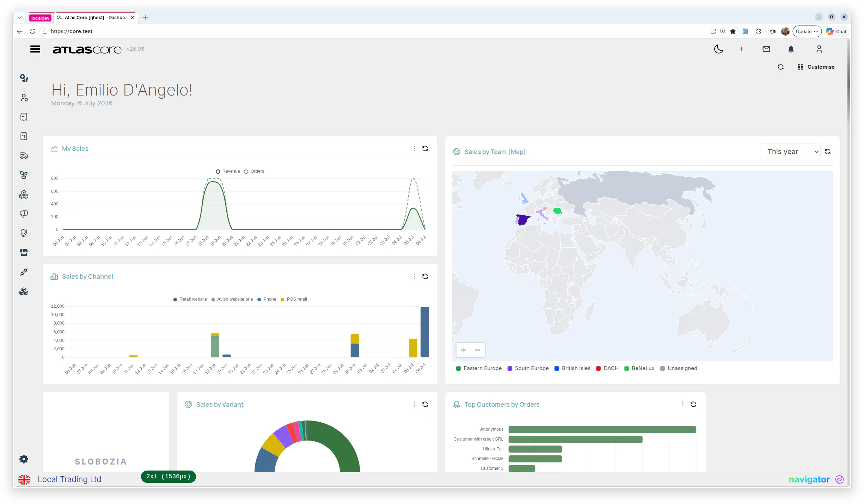Open the mail envelope icon
Screen dimensions: 864x504
coord(766,49)
